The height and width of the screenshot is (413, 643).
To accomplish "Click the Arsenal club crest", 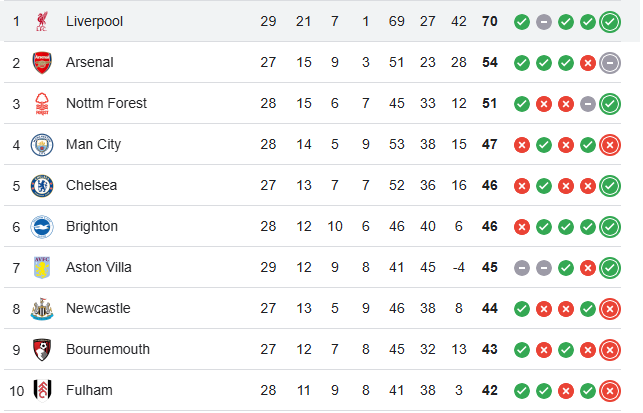I will (x=42, y=62).
